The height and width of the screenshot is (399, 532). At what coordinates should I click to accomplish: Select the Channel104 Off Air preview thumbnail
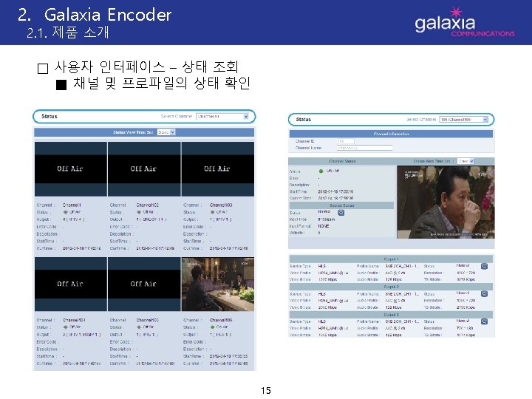71,284
